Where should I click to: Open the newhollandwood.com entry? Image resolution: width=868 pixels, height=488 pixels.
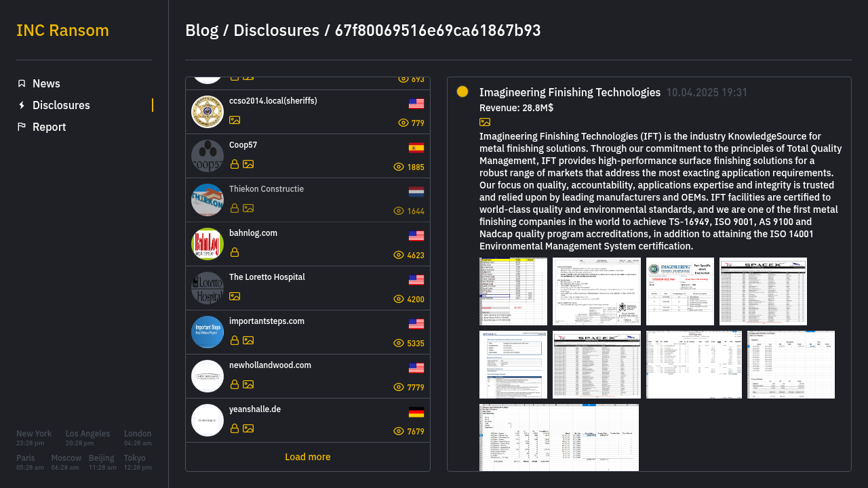coord(308,376)
